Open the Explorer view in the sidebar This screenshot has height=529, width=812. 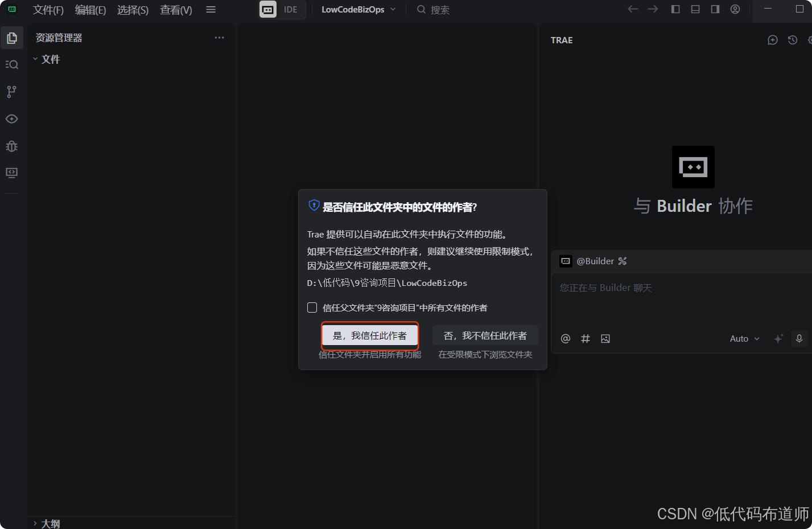pos(11,38)
